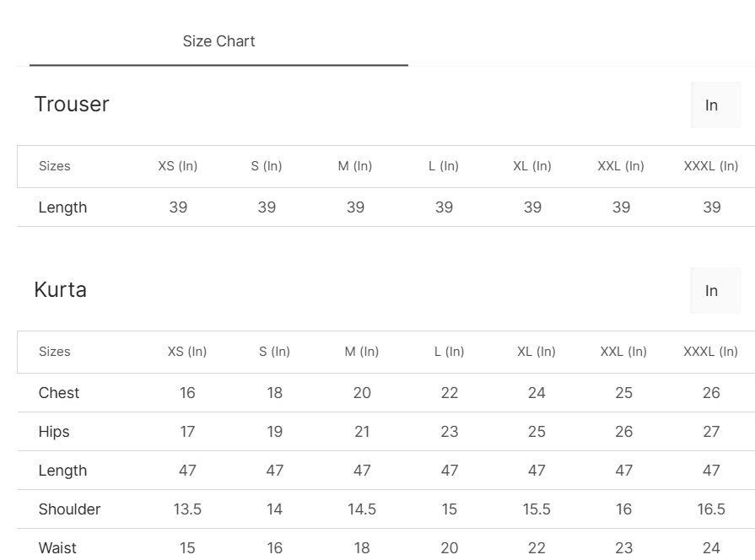Select the Kurta XS Shoulder value 13.5

click(187, 509)
